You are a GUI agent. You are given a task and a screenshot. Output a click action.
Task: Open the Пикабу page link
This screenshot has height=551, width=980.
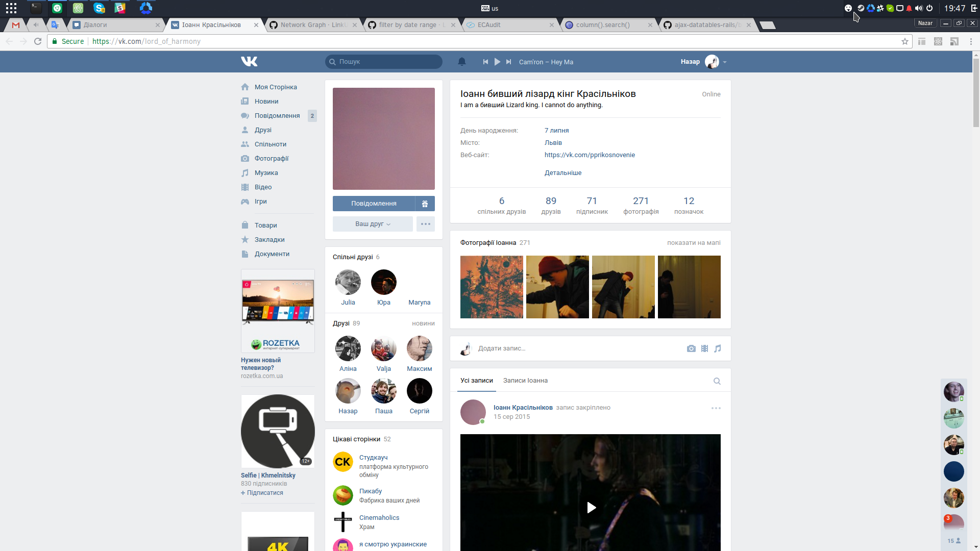click(x=371, y=491)
